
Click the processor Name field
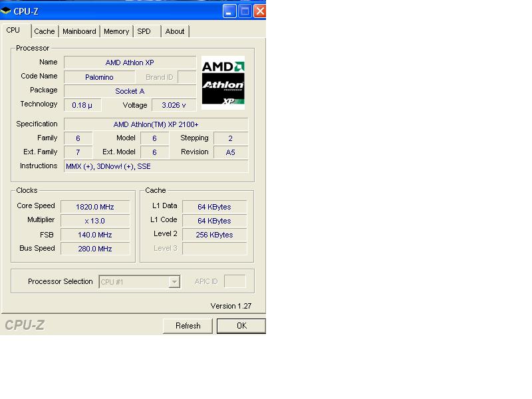pyautogui.click(x=130, y=63)
